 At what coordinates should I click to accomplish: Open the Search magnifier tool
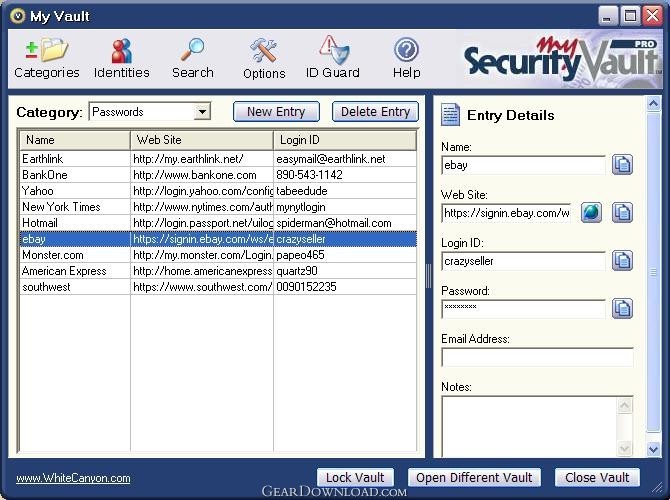193,58
